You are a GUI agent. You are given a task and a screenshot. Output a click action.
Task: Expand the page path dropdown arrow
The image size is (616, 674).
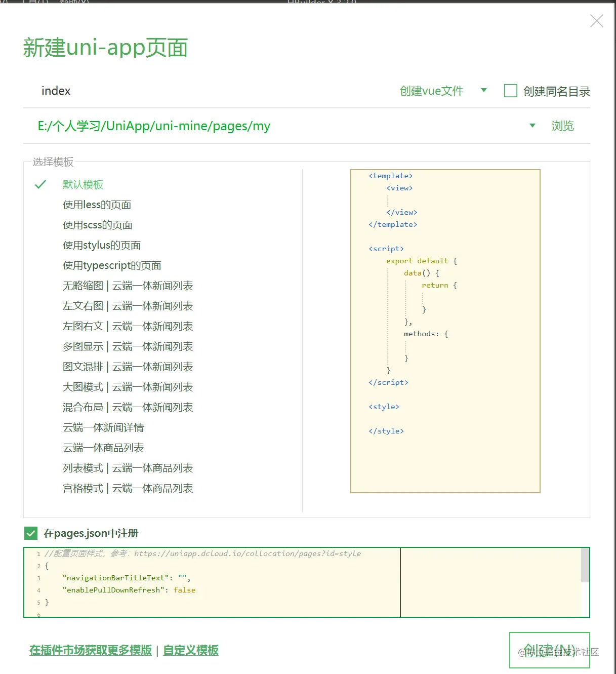coord(532,125)
